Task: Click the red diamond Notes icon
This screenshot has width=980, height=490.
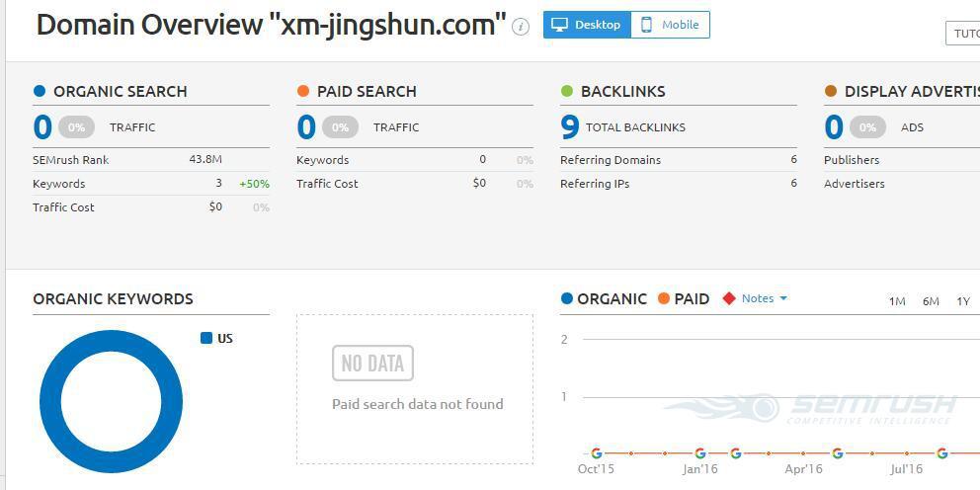Action: tap(729, 298)
